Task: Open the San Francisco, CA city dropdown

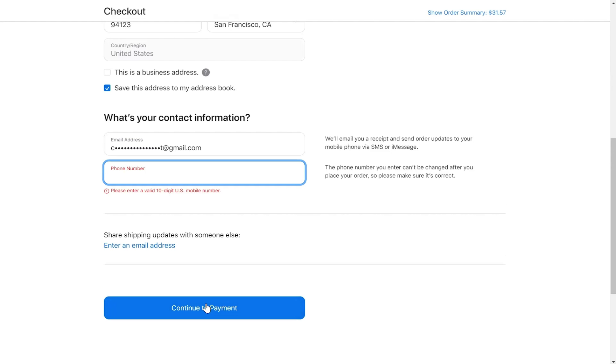Action: (x=255, y=25)
